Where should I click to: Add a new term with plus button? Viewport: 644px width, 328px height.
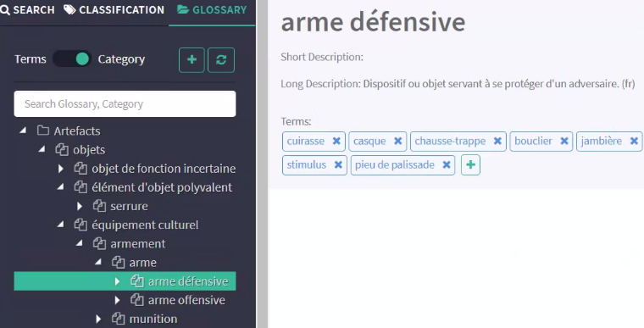point(470,164)
